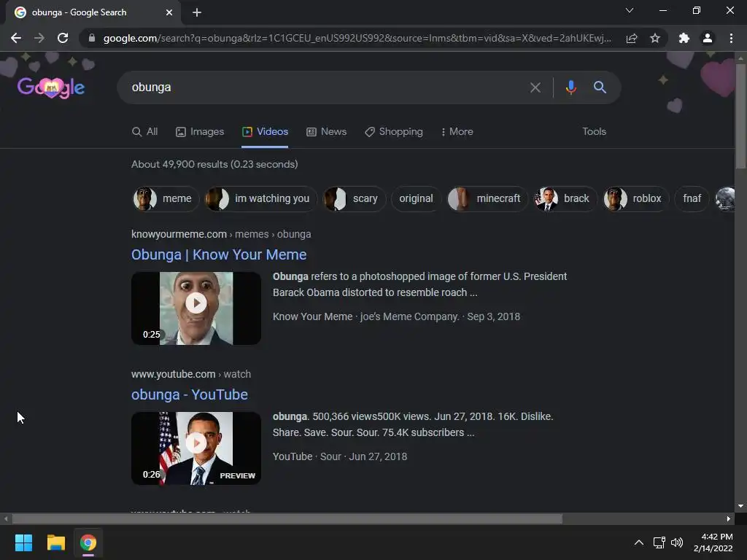Clear the search box text
Screen dimensions: 747x560
(535, 87)
